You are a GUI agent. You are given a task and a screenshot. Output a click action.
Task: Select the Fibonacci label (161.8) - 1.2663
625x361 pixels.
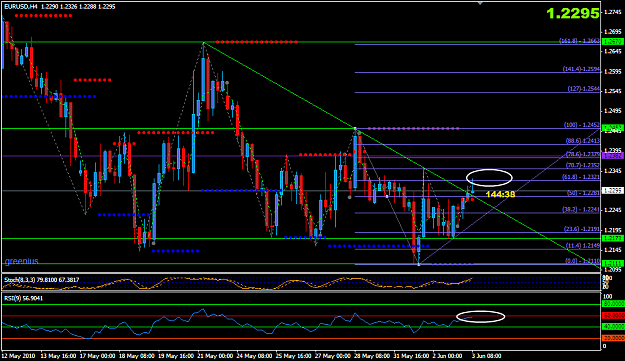pos(579,41)
